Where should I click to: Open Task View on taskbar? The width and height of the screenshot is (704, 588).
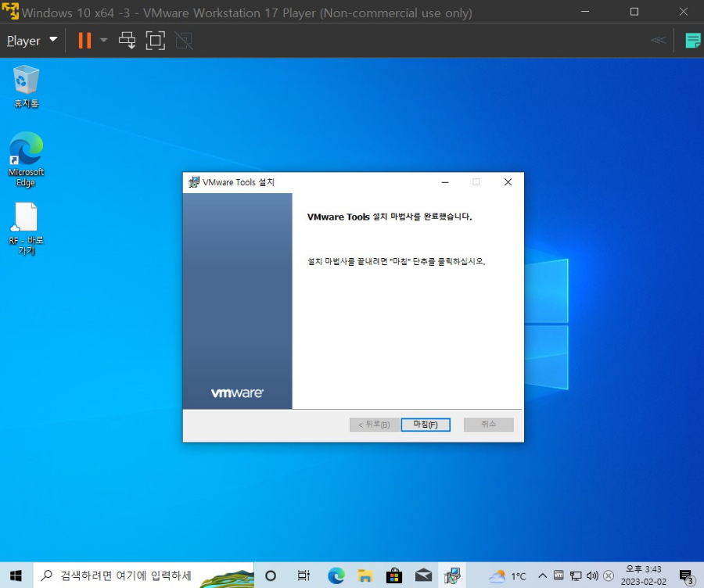[304, 575]
